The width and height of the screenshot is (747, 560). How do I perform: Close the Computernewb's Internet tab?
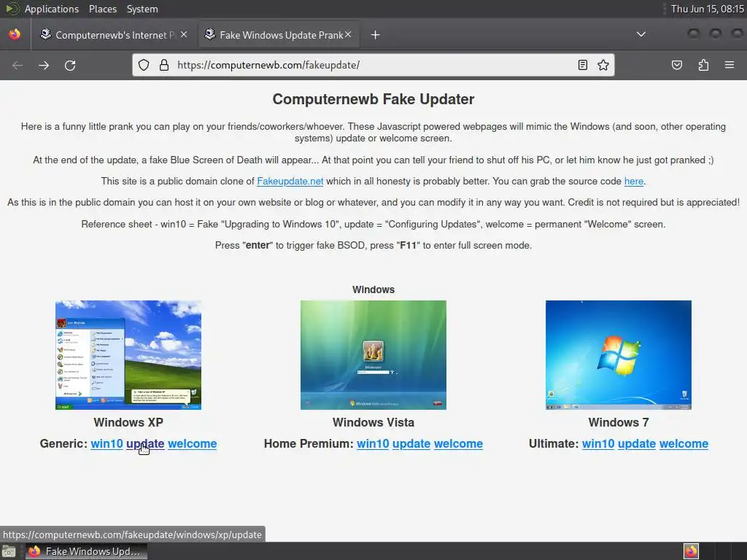[184, 35]
